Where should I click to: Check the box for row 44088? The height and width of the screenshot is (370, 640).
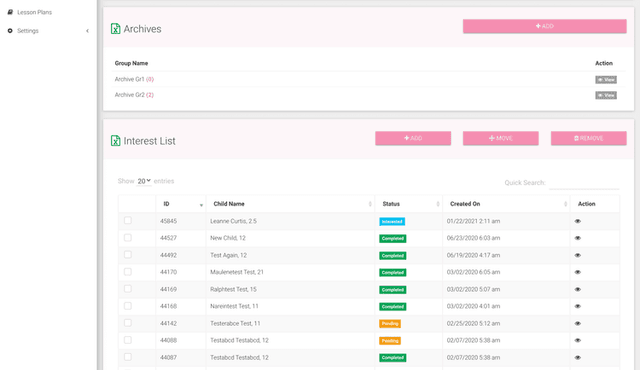click(x=128, y=340)
